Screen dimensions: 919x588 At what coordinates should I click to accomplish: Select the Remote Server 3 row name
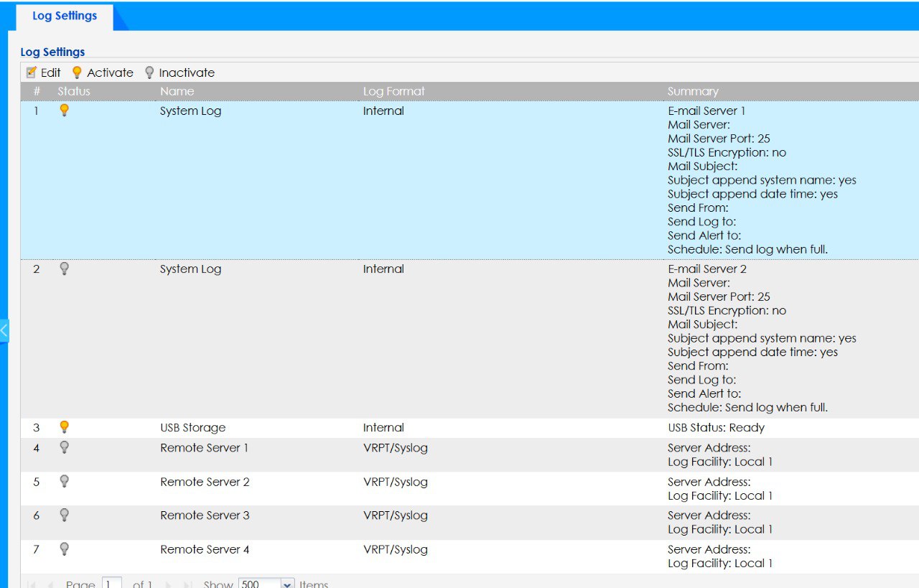pos(205,515)
